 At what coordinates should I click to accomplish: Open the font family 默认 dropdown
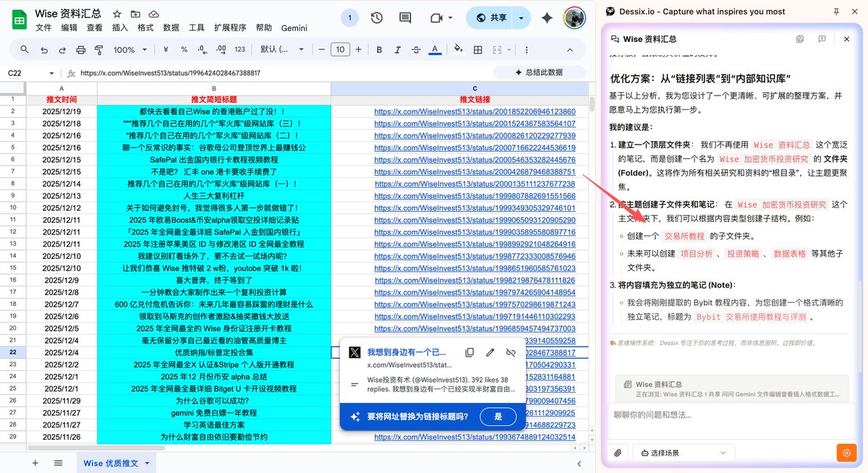pyautogui.click(x=283, y=49)
